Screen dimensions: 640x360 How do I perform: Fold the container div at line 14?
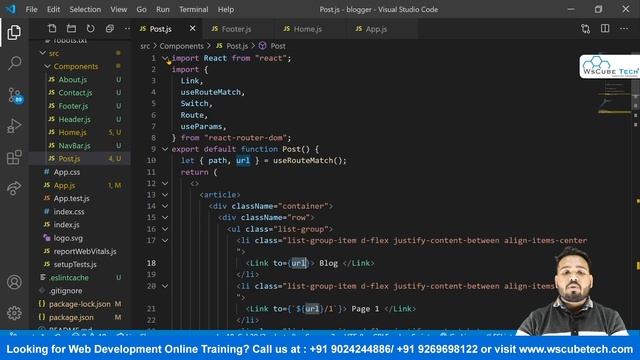pos(165,206)
